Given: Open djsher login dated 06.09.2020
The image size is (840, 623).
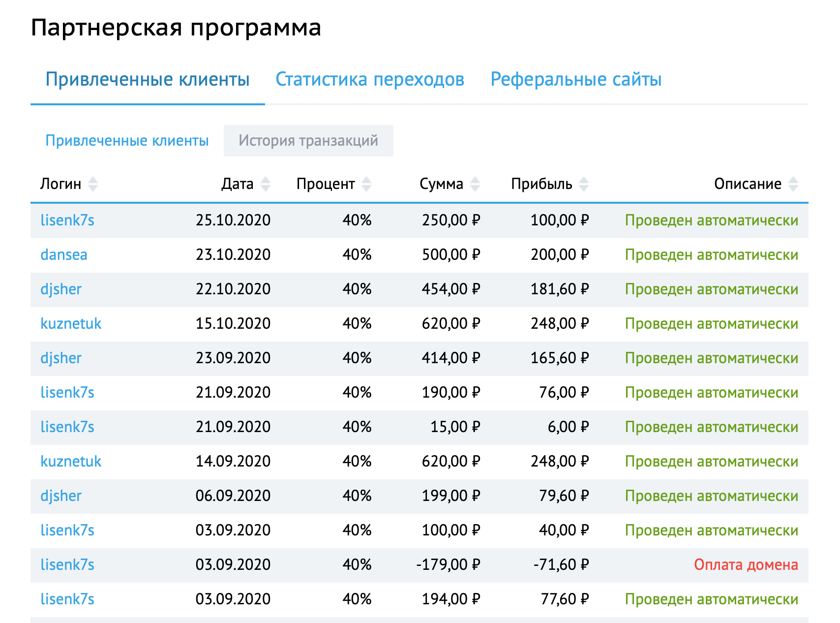Looking at the screenshot, I should (61, 496).
